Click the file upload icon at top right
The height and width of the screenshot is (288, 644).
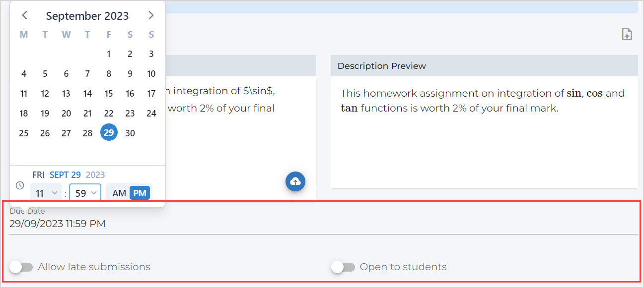(627, 34)
